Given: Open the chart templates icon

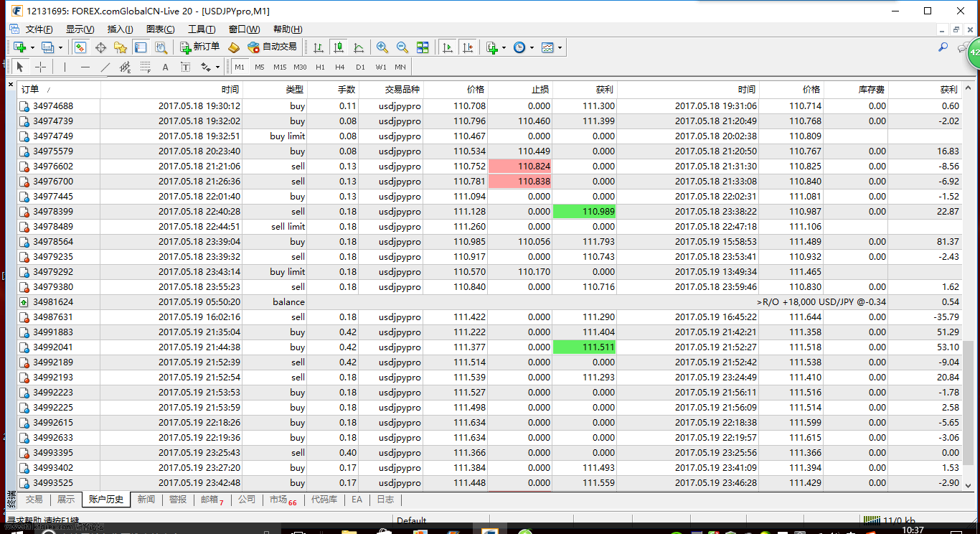Looking at the screenshot, I should pos(547,47).
